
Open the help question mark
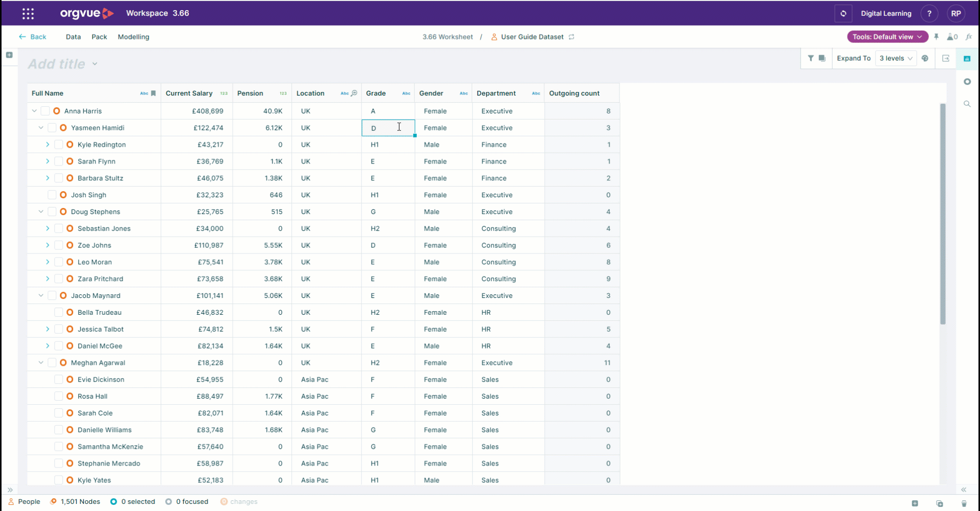click(x=929, y=14)
